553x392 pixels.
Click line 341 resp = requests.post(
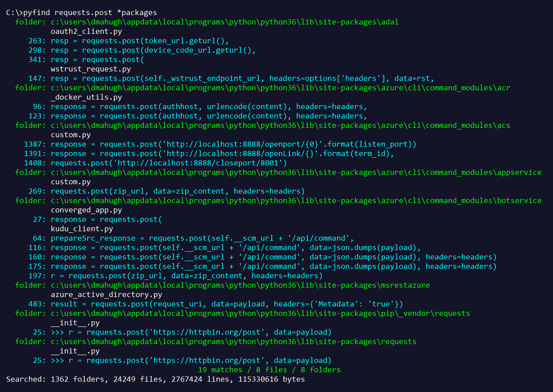[x=86, y=60]
